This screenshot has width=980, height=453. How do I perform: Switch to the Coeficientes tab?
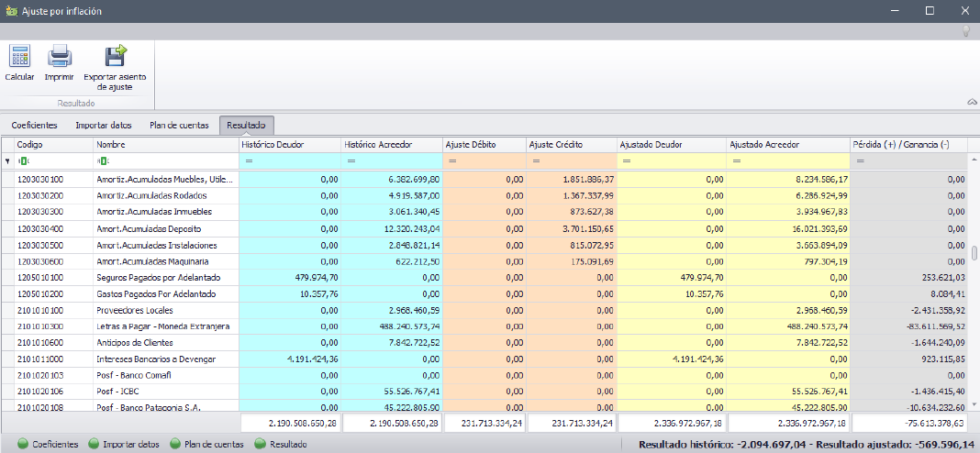(x=34, y=125)
